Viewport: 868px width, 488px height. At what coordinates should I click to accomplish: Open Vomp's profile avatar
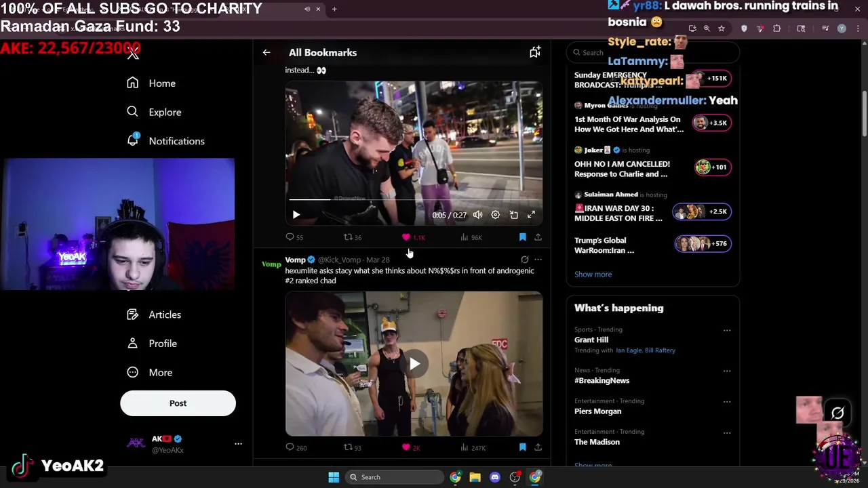coord(271,264)
